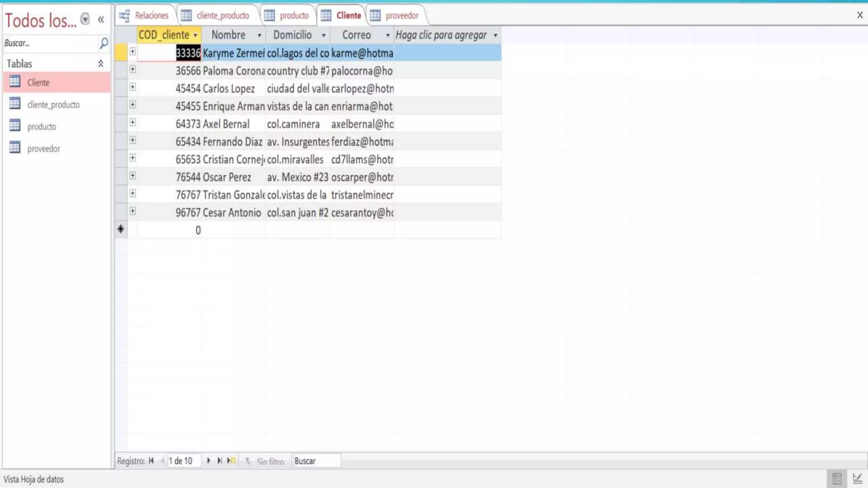868x488 pixels.
Task: Expand subdatasheet for Axel Bernal row
Action: pyautogui.click(x=133, y=123)
